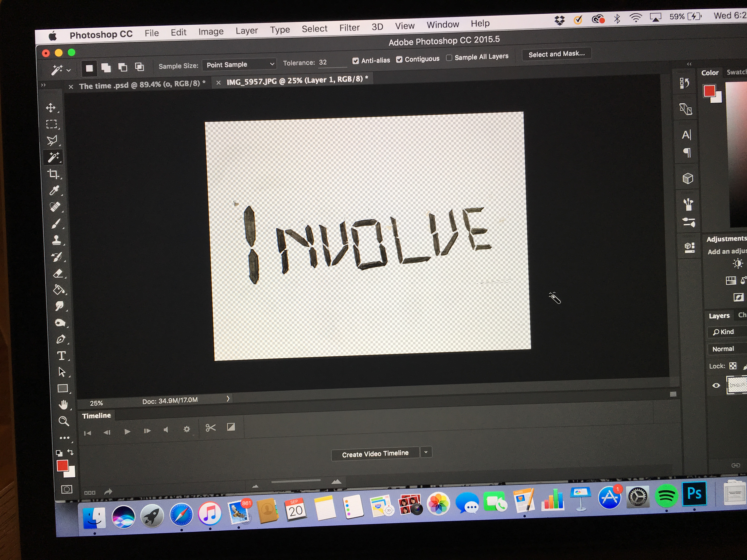Select the Crop tool
Viewport: 747px width, 560px height.
[x=53, y=174]
